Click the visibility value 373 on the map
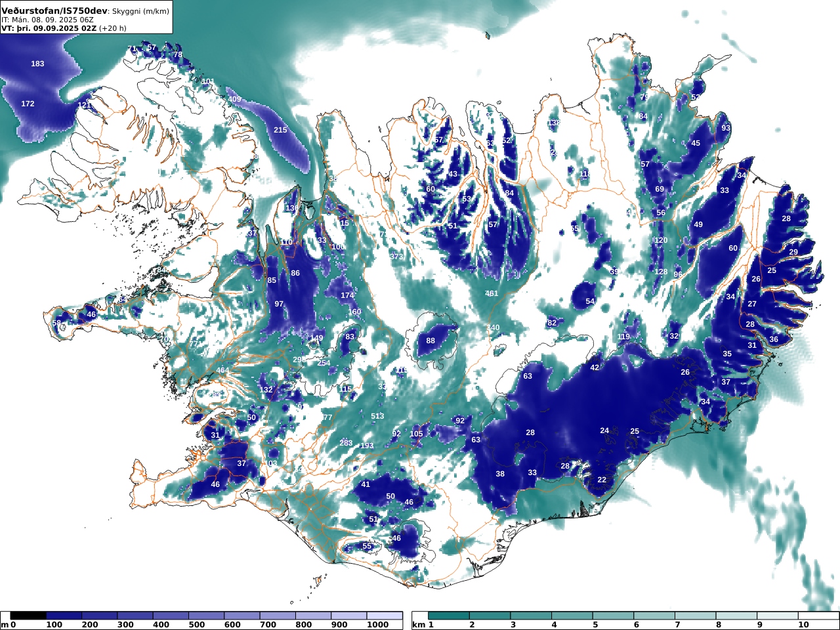The image size is (840, 630). pos(396,257)
